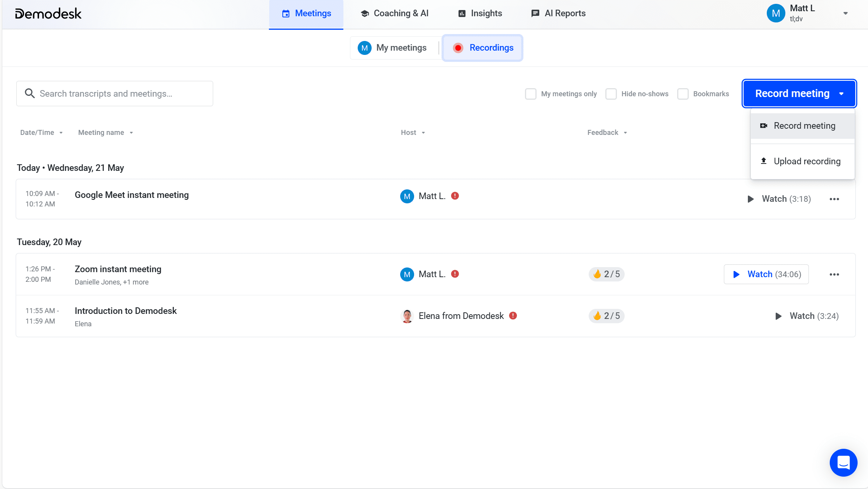
Task: Click the search magnifier icon
Action: [x=30, y=93]
